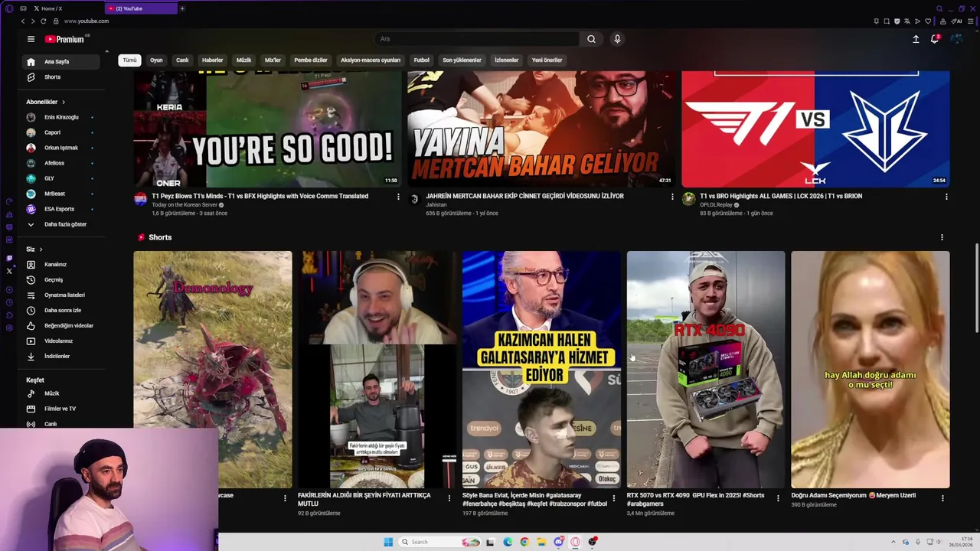Screen dimensions: 980x551
Task: Open Discord from the taskbar
Action: pyautogui.click(x=559, y=542)
